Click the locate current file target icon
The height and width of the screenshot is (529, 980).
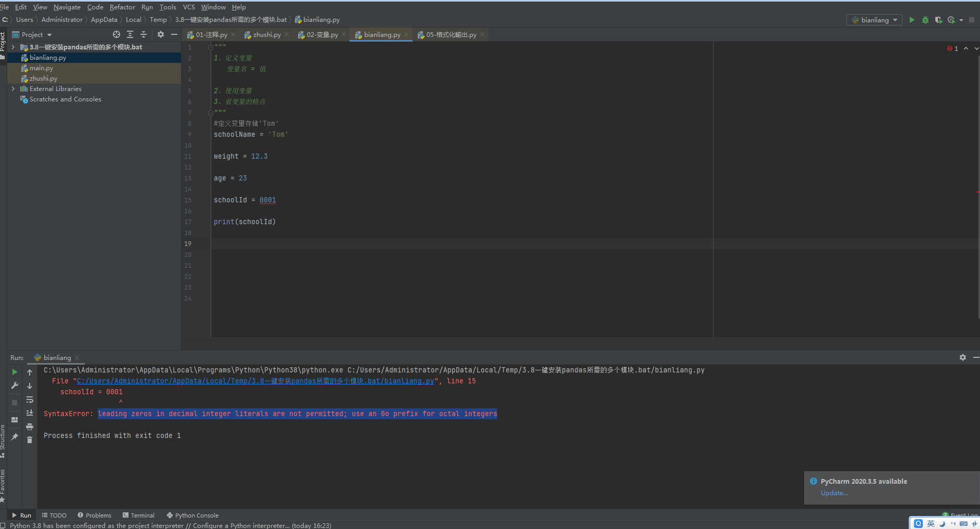click(117, 34)
